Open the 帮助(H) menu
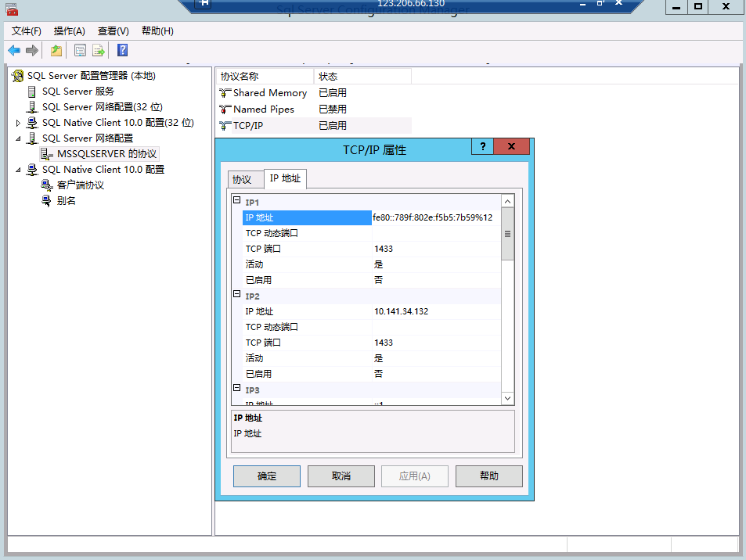Screen dimensions: 746x560 point(157,31)
